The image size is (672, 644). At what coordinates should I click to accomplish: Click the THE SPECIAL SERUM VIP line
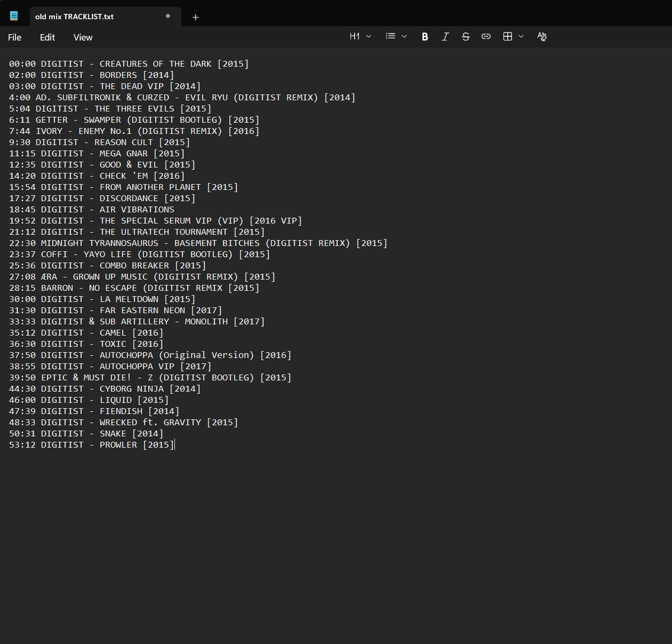click(156, 221)
